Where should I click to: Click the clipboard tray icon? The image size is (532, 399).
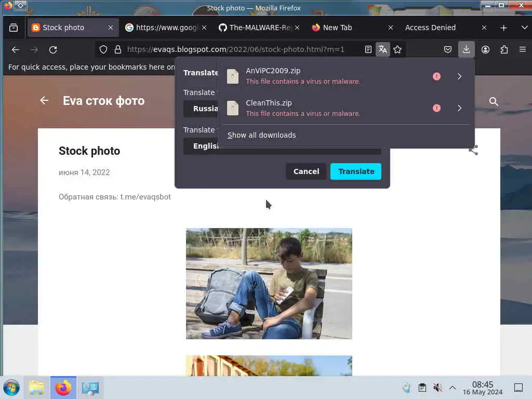tap(422, 388)
